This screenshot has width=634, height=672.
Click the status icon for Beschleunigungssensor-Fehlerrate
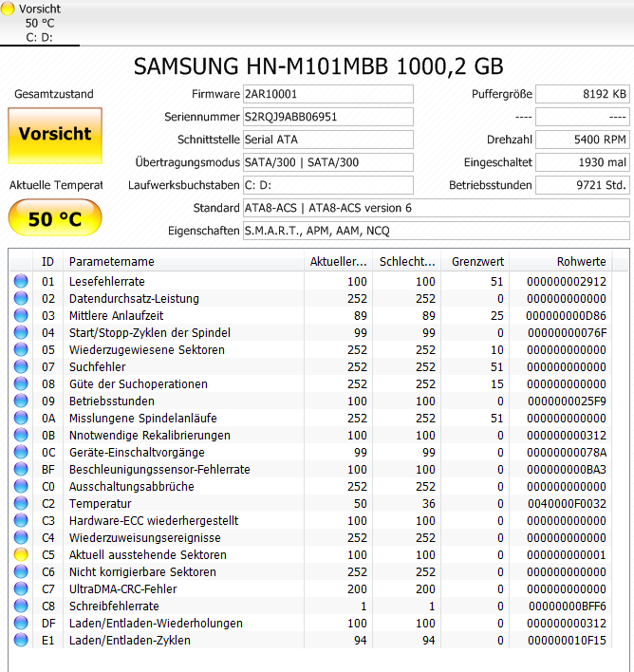[21, 469]
